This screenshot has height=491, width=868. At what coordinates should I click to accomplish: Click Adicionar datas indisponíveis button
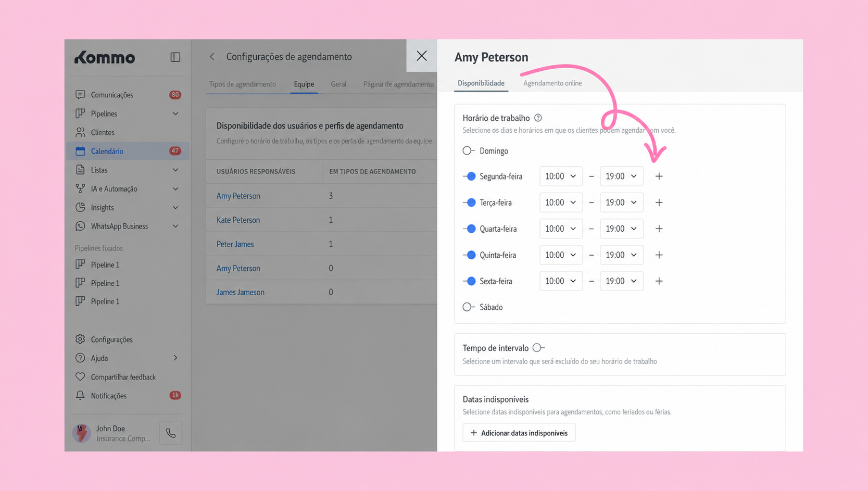click(x=519, y=433)
